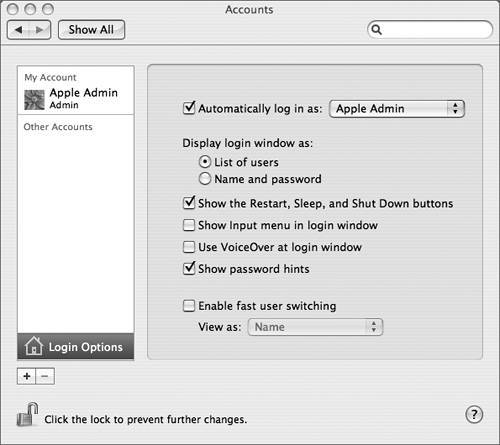Image resolution: width=500 pixels, height=445 pixels.
Task: Click the Login Options house icon
Action: tap(34, 346)
